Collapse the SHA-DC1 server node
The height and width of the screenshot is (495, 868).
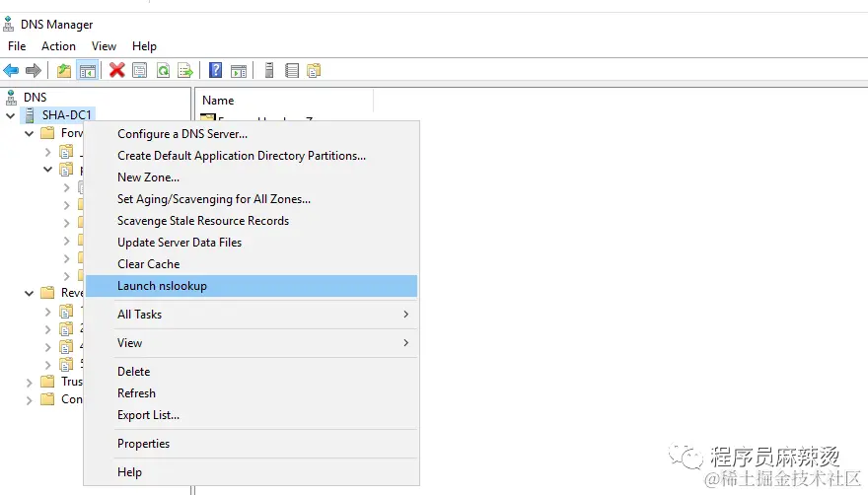[11, 115]
